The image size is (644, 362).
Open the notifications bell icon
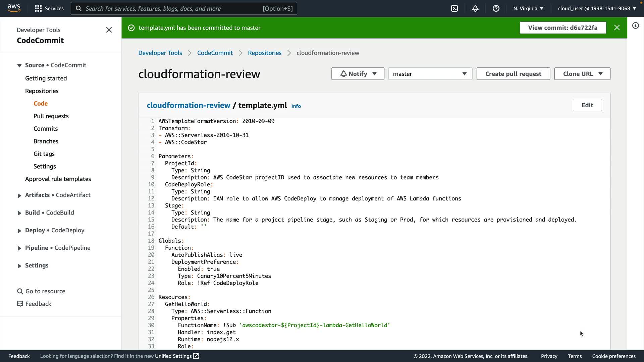tap(475, 8)
